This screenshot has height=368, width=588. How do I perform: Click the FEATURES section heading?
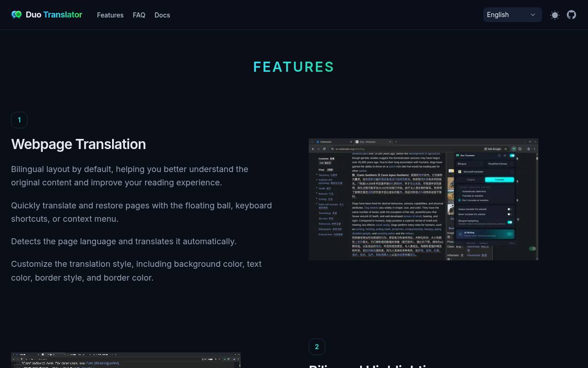tap(294, 67)
